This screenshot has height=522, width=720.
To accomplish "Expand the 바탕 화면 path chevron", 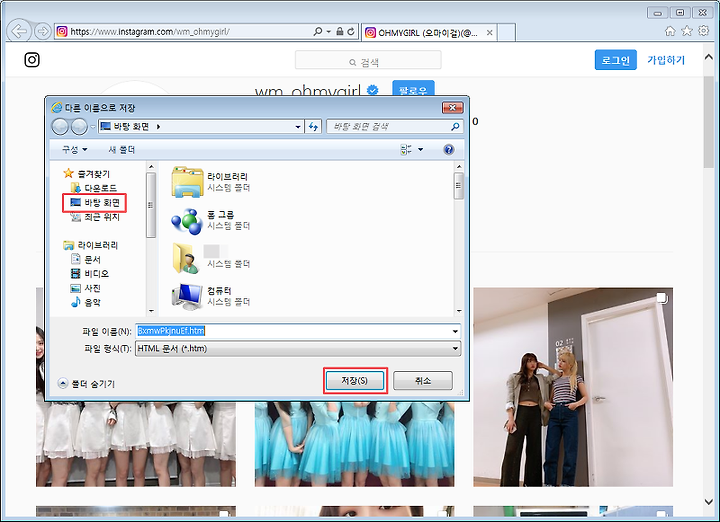I will click(158, 126).
